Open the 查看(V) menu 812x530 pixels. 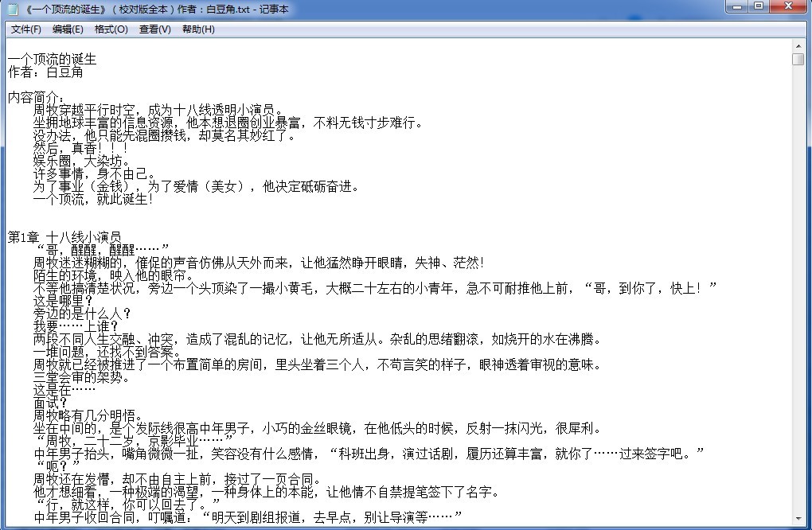coord(155,29)
